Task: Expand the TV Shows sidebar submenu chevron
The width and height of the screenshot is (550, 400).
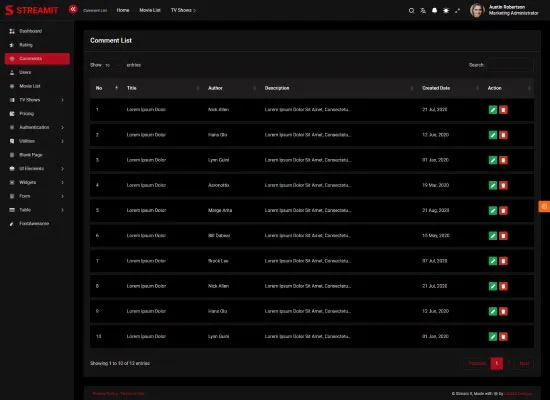Action: (x=62, y=100)
